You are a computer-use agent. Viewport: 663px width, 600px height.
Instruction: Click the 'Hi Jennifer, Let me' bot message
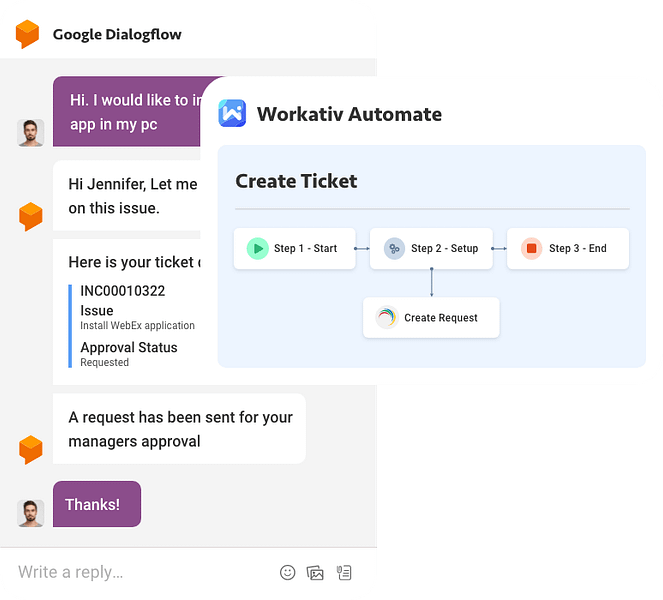[127, 196]
